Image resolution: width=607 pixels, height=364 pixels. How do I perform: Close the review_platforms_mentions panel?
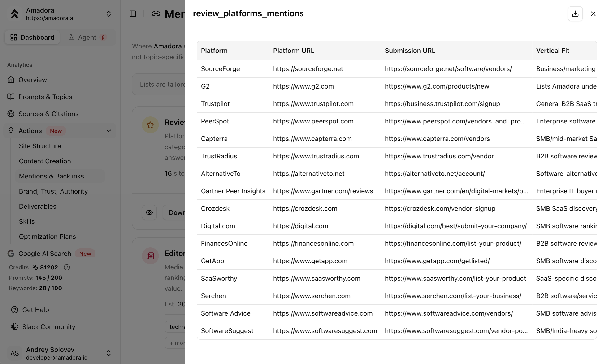point(593,14)
